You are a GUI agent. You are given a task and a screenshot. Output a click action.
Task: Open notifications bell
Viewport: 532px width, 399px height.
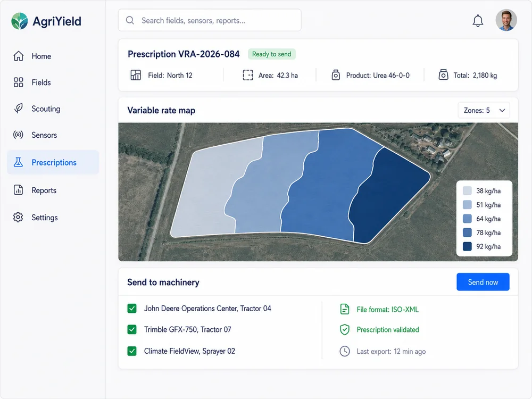click(478, 21)
